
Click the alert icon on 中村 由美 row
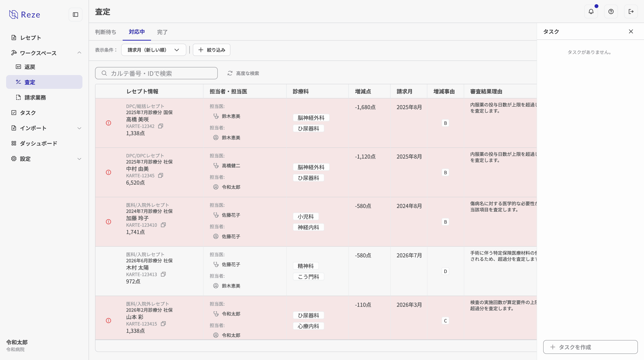[x=108, y=172]
